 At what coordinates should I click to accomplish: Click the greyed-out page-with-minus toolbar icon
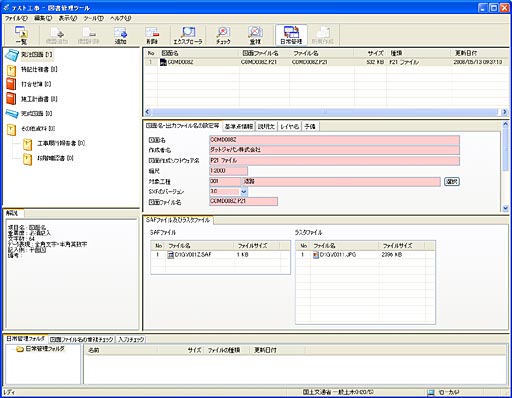pyautogui.click(x=88, y=35)
